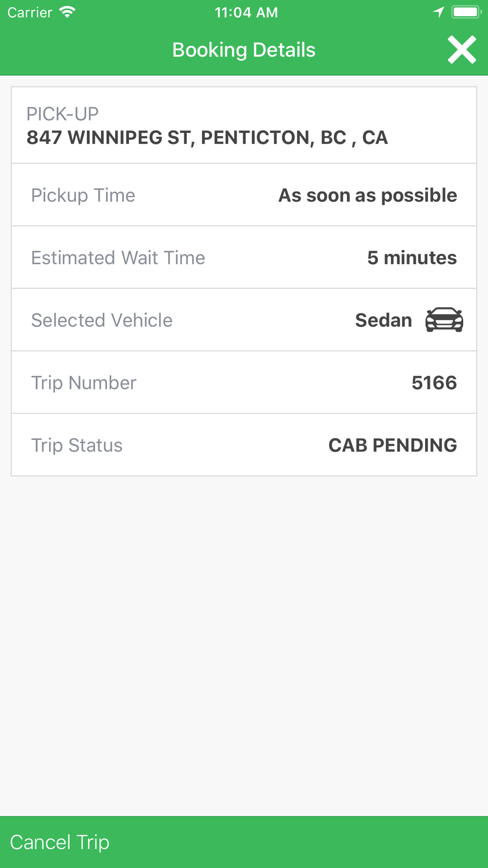Image resolution: width=488 pixels, height=868 pixels.
Task: Tap the Pickup Time label
Action: (83, 195)
